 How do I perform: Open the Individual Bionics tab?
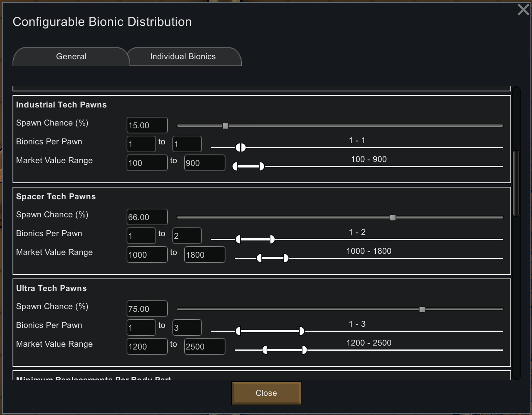(183, 57)
